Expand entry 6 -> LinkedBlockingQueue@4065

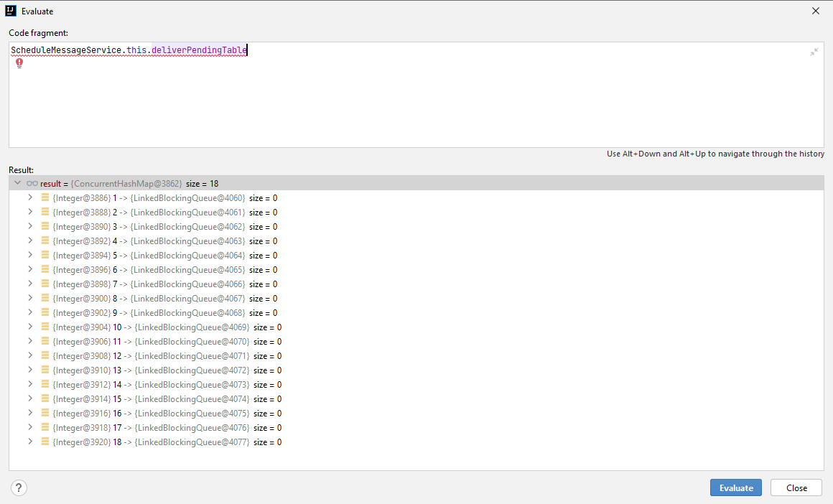point(30,269)
